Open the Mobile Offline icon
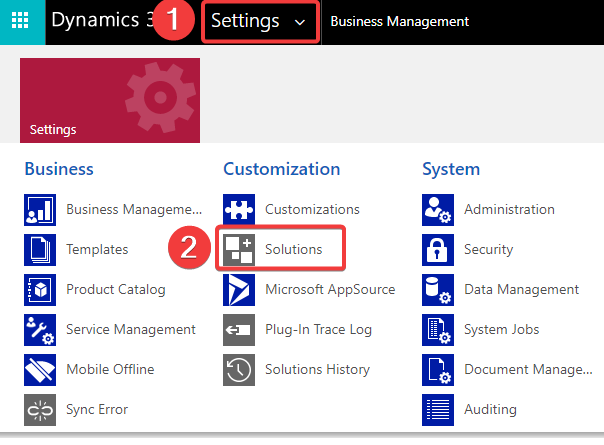Viewport: 604px width, 445px height. (40, 370)
